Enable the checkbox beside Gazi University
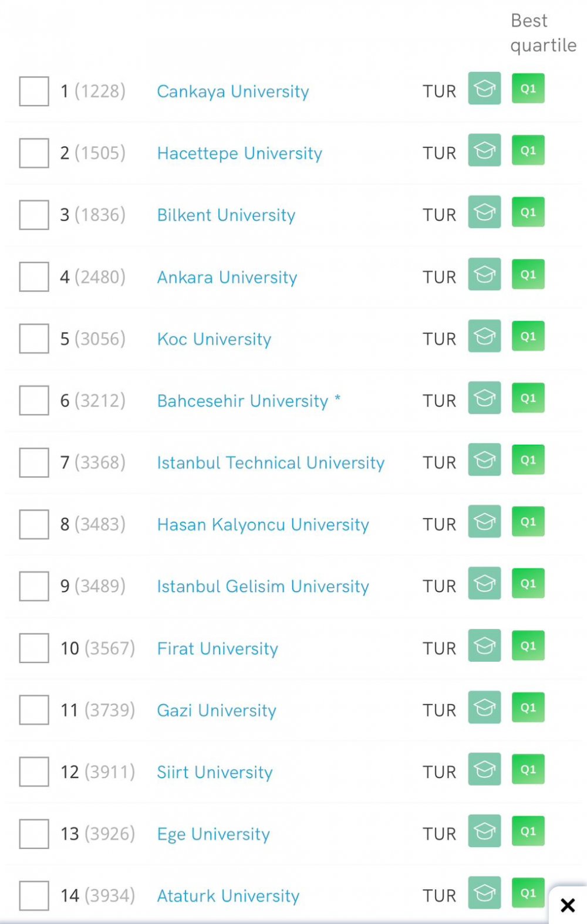 pyautogui.click(x=34, y=710)
